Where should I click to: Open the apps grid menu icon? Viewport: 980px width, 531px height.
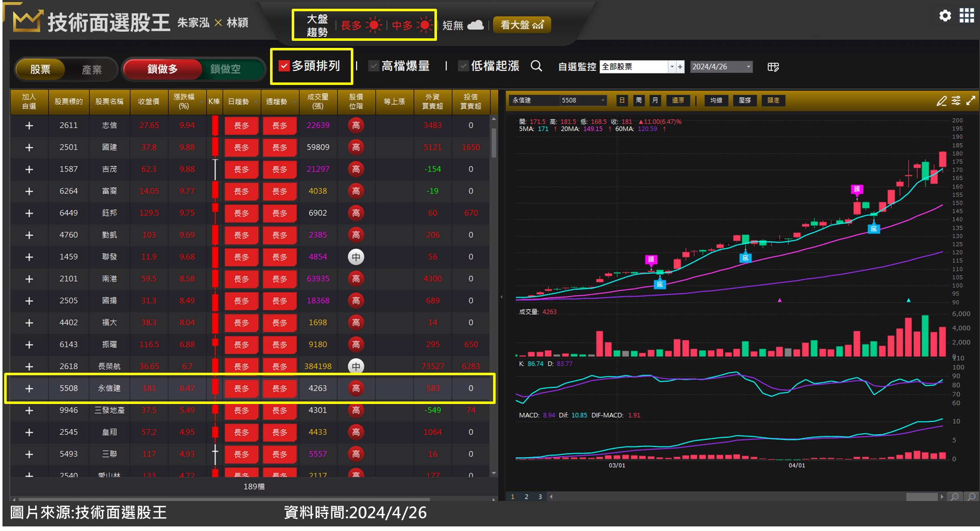click(x=967, y=16)
